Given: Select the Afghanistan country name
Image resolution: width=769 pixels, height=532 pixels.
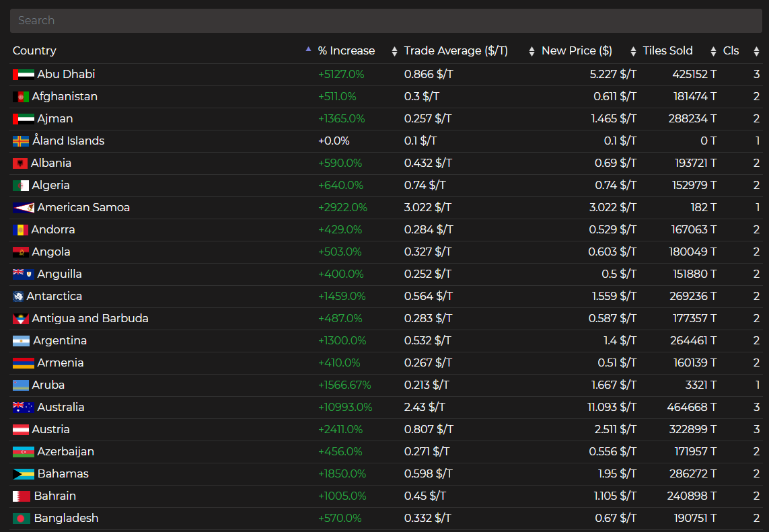Looking at the screenshot, I should pos(65,97).
